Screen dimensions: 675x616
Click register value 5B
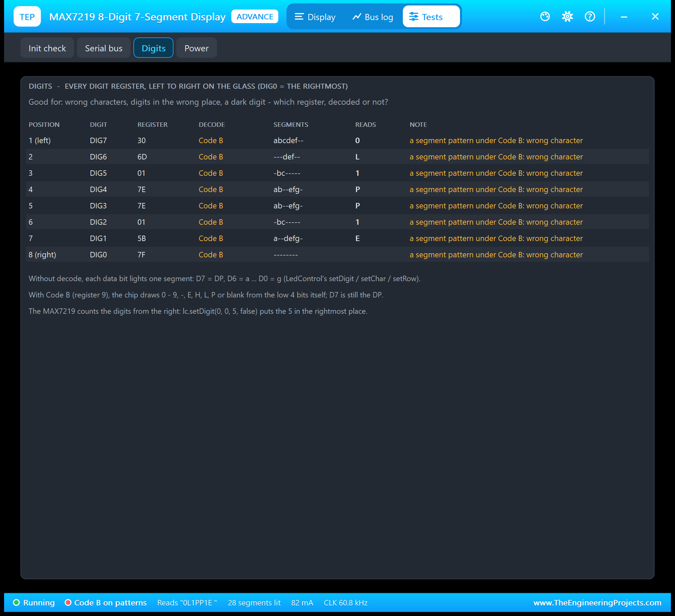pyautogui.click(x=142, y=238)
